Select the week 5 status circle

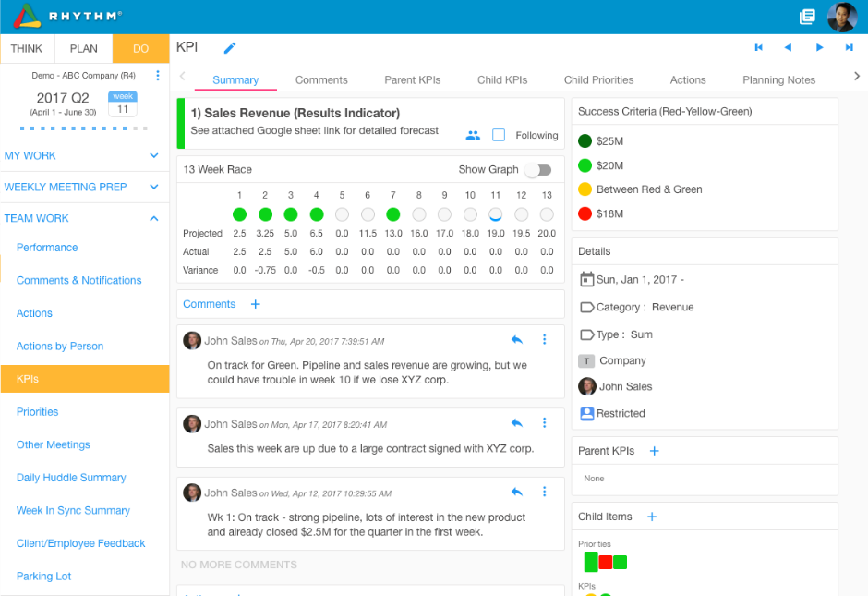[342, 214]
